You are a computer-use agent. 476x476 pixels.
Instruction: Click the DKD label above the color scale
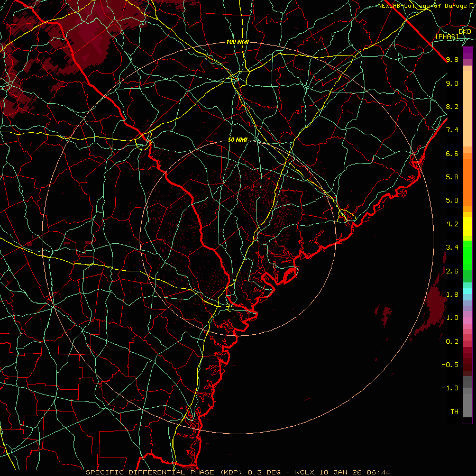(x=465, y=31)
